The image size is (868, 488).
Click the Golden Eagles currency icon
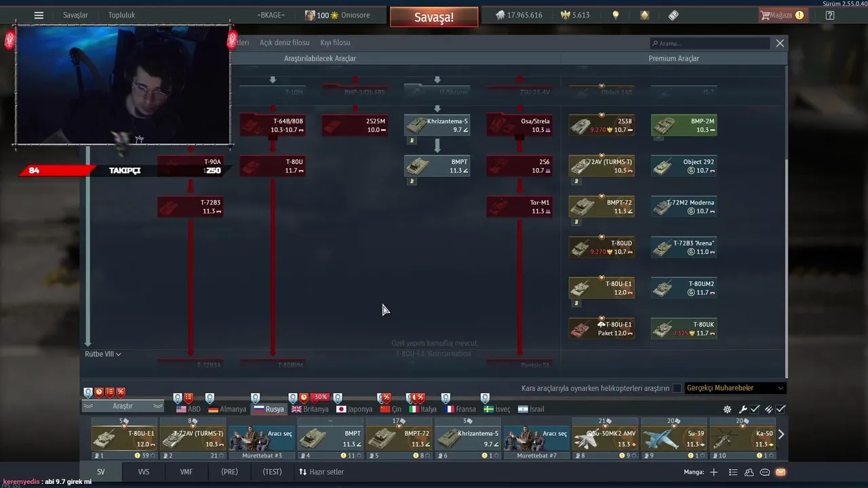pyautogui.click(x=564, y=15)
